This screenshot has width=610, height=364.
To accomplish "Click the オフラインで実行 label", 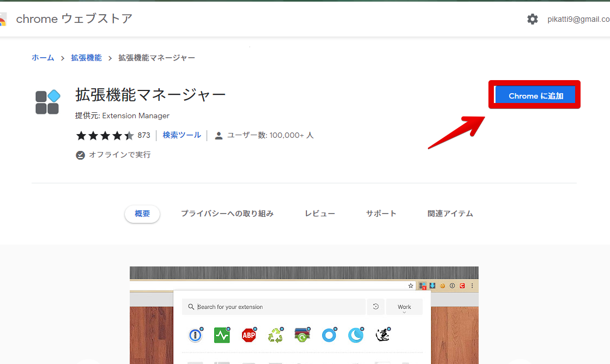I will tap(120, 155).
